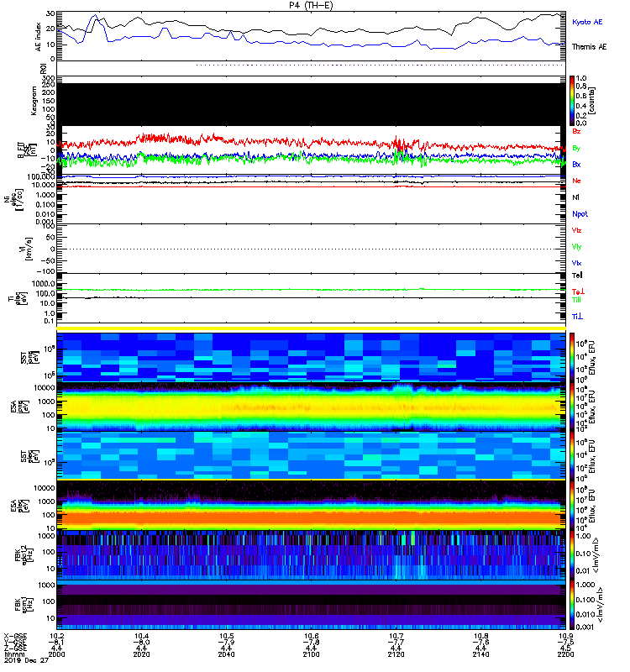This screenshot has width=630, height=672.
Task: Click the ESA ions Eflux color bar
Action: 572,407
